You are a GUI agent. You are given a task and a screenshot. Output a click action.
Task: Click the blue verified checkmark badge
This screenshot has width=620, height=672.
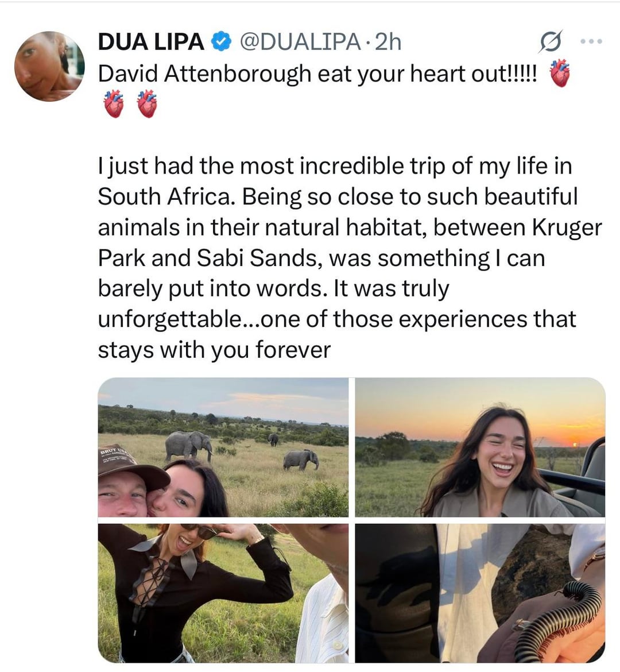(222, 42)
